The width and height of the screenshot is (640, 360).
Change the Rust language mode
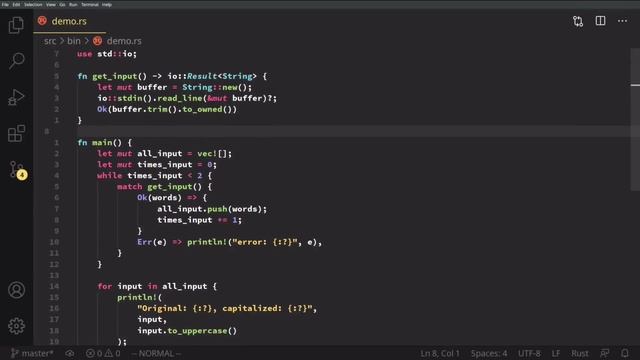coord(580,353)
